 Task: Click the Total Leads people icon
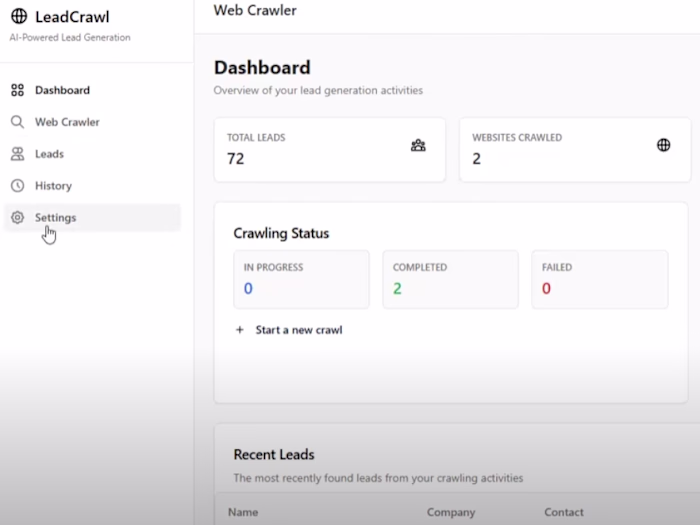coord(418,145)
